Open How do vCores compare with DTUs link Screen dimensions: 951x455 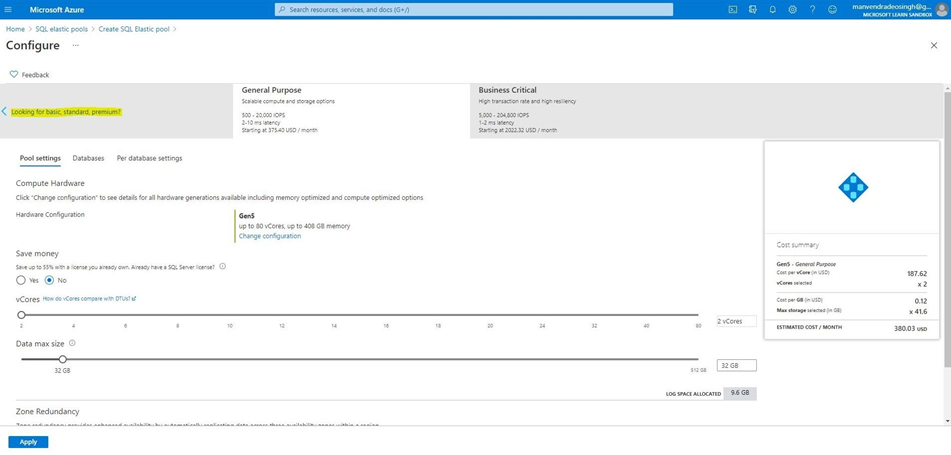pyautogui.click(x=90, y=298)
